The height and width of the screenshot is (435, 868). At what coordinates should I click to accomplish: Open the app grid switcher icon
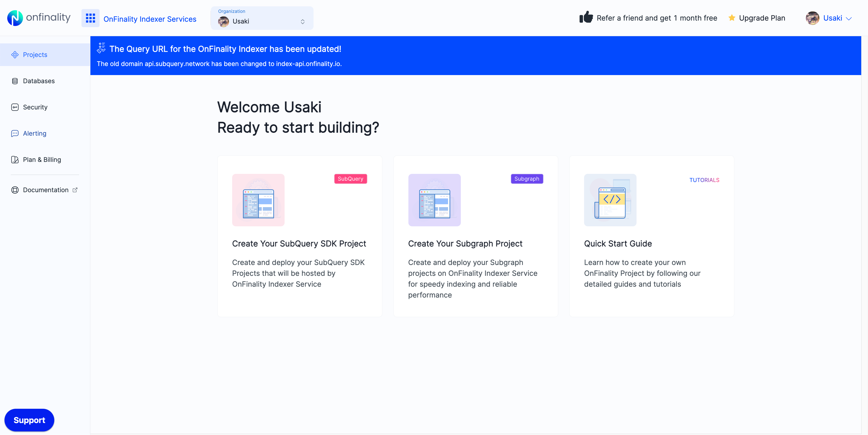(90, 18)
